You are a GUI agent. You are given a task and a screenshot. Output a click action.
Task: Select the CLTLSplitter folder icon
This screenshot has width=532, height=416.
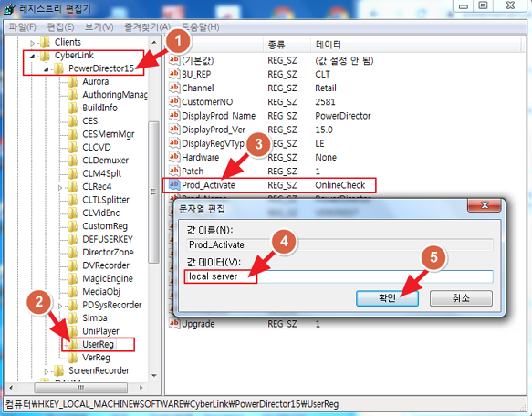(x=72, y=200)
